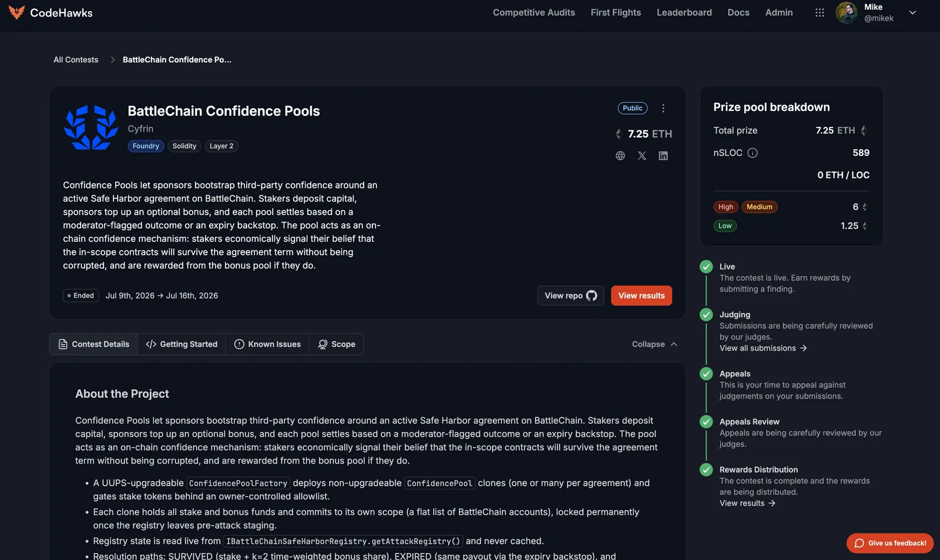This screenshot has width=940, height=560.
Task: Click the Appeals stage checkmark icon
Action: (706, 374)
